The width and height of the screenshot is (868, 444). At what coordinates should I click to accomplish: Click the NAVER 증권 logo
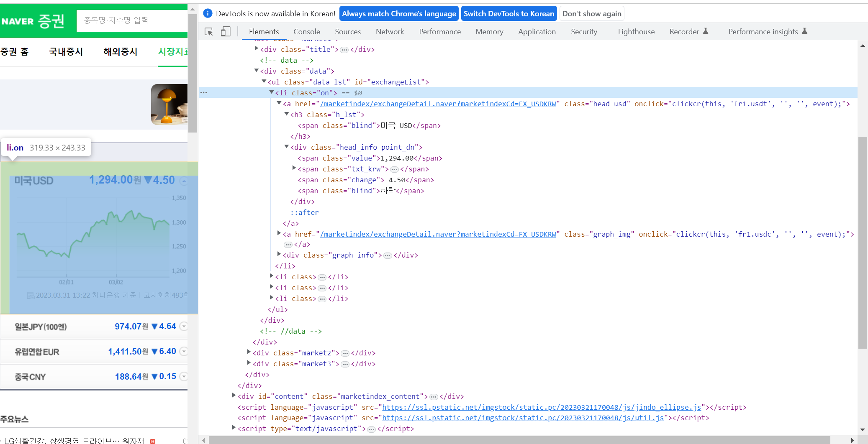(x=33, y=20)
